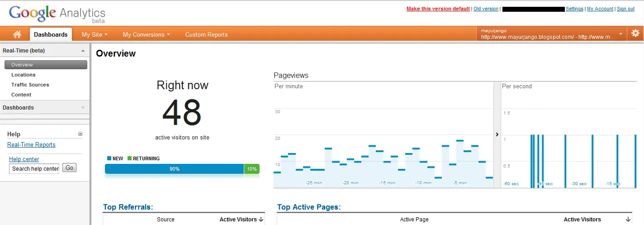Viewport: 644px width, 225px height.
Task: Expand the Dashboards sidebar section
Action: [83, 108]
